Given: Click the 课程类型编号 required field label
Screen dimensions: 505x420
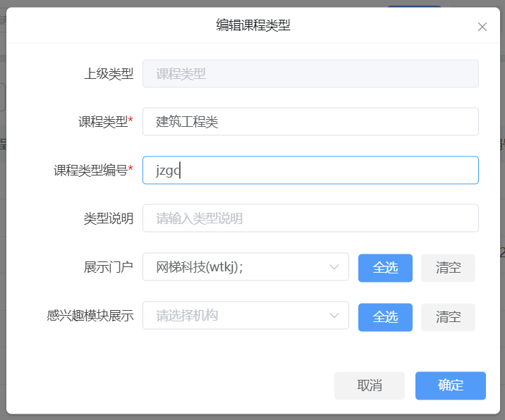Looking at the screenshot, I should coord(93,170).
